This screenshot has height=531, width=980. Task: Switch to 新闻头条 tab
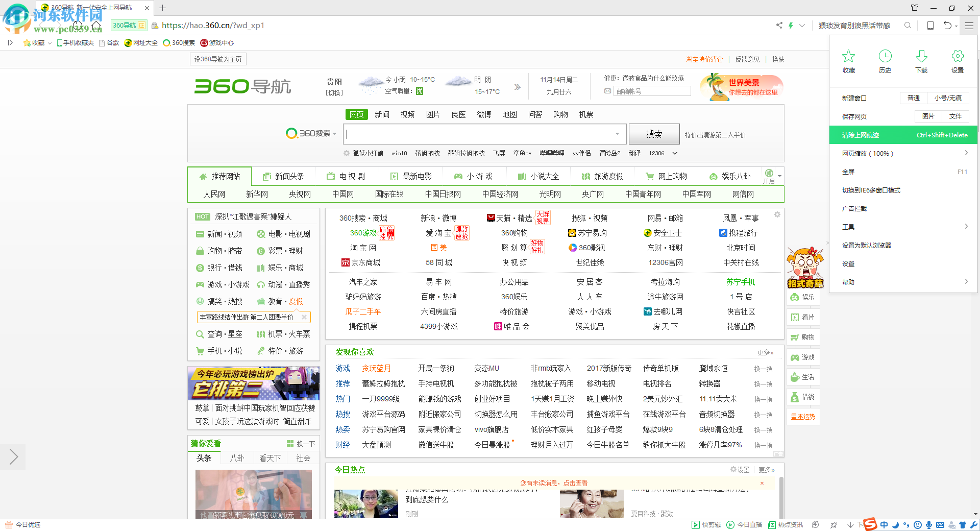(283, 176)
